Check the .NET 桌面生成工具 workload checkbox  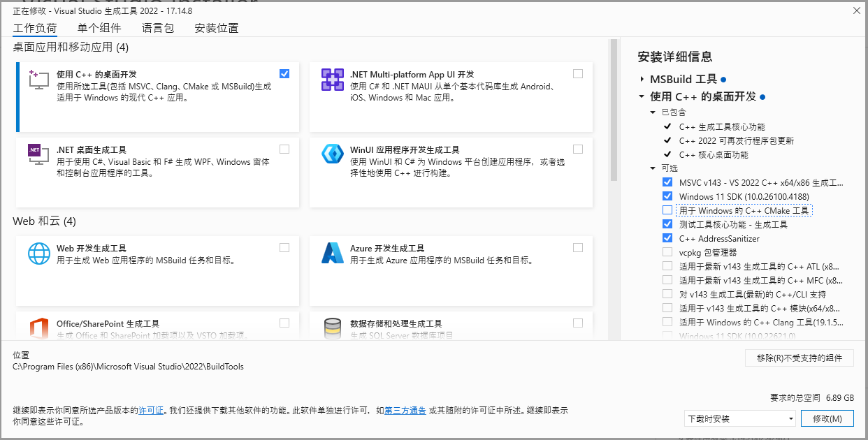(x=284, y=149)
